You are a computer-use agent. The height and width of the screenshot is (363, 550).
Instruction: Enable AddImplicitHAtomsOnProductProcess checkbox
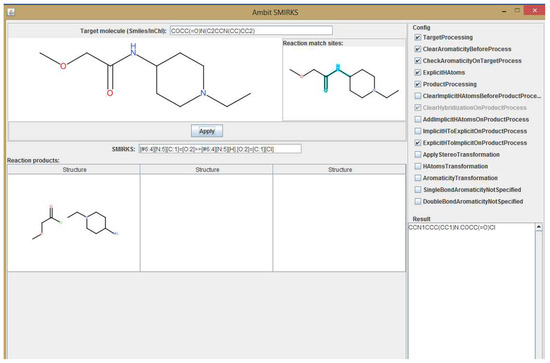point(418,120)
